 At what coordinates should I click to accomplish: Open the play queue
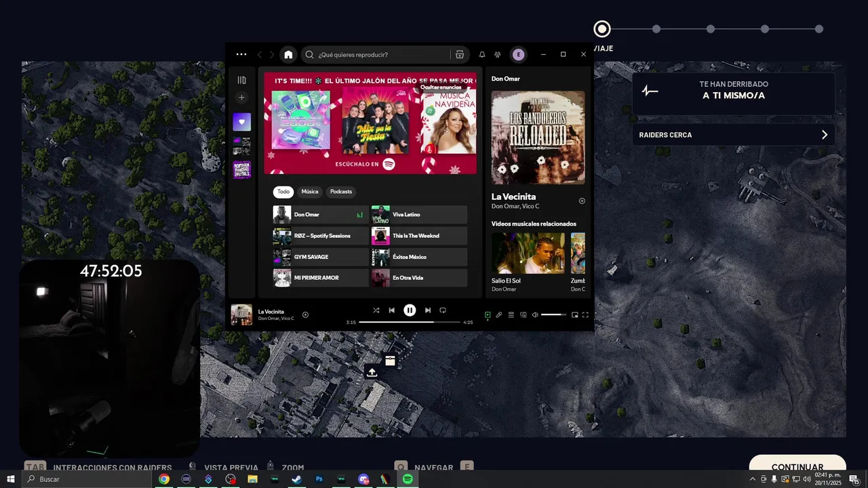511,315
